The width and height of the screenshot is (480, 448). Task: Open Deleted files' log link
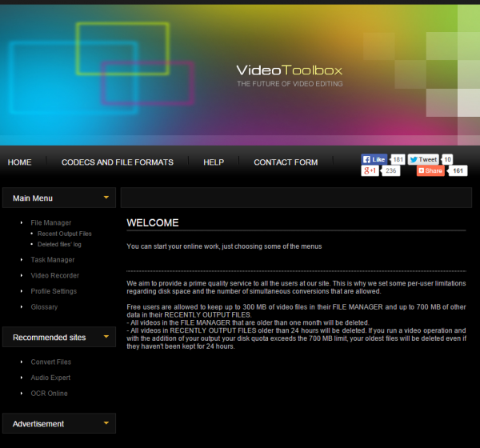coord(59,244)
